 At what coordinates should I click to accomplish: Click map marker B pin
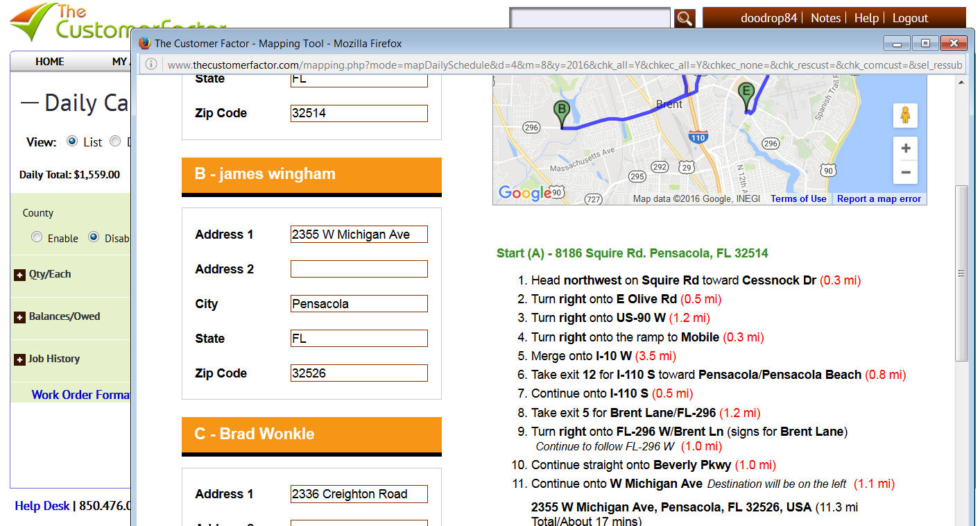561,112
